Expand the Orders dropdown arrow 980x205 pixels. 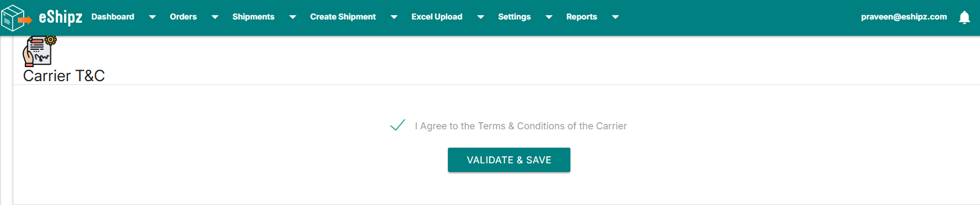[215, 17]
